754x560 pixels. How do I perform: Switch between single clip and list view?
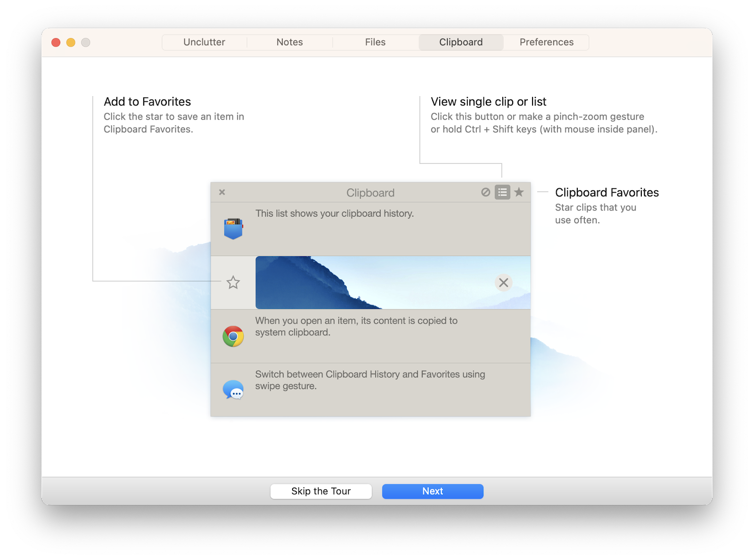click(502, 192)
